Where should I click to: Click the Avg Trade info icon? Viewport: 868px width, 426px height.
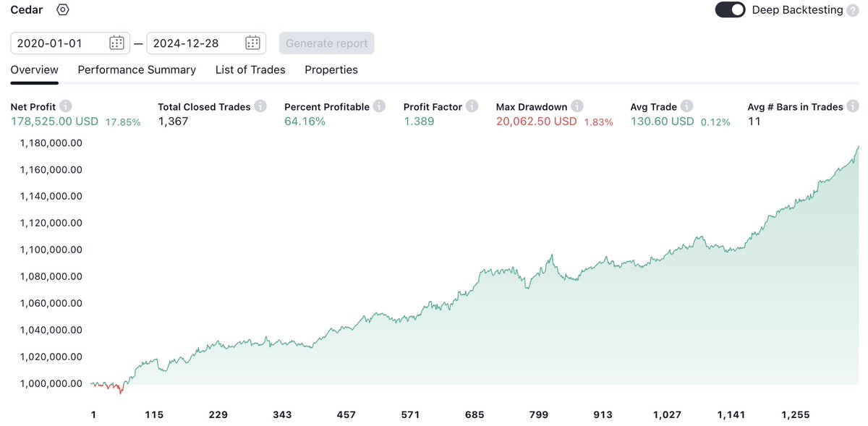click(x=686, y=106)
